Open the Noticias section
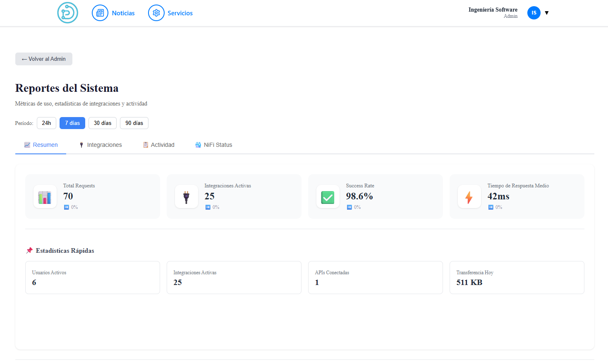The height and width of the screenshot is (364, 608). [x=123, y=13]
